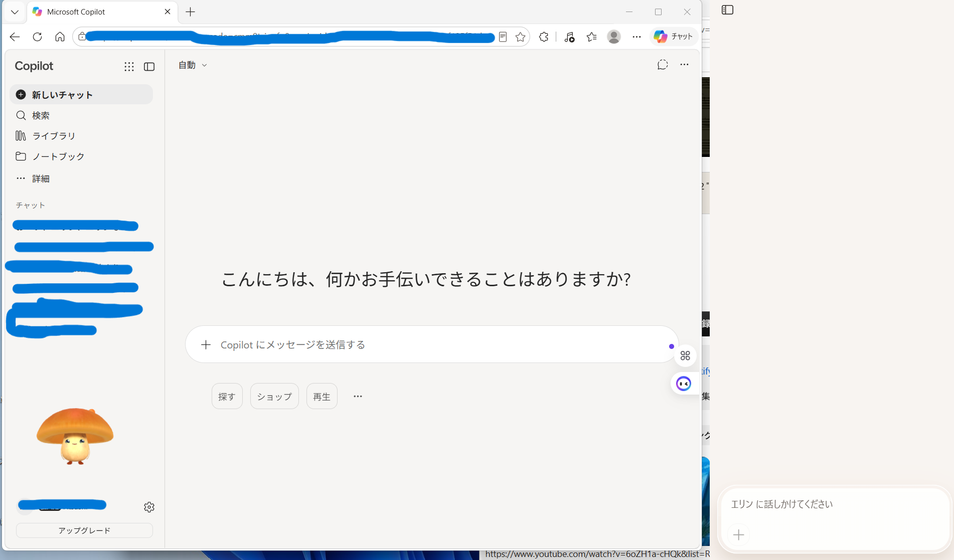Click the アップグレード upgrade button
Viewport: 954px width, 560px height.
click(84, 530)
